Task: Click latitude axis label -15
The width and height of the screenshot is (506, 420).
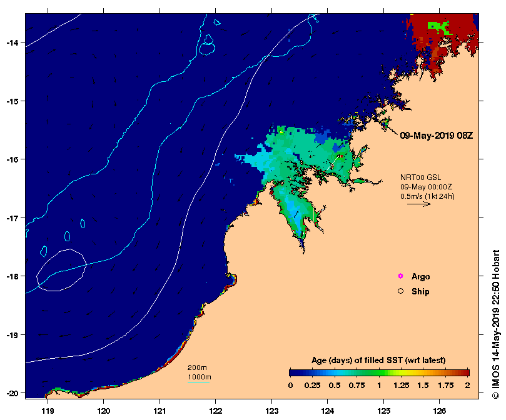Action: click(x=12, y=101)
